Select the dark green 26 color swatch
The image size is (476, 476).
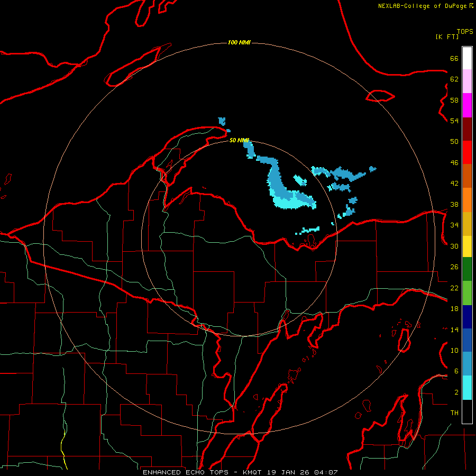click(467, 269)
